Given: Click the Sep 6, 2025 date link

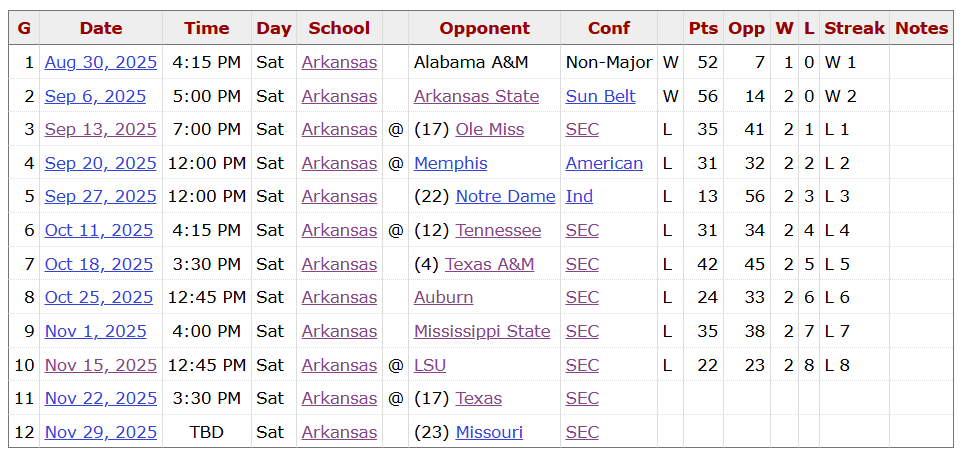Looking at the screenshot, I should tap(95, 96).
